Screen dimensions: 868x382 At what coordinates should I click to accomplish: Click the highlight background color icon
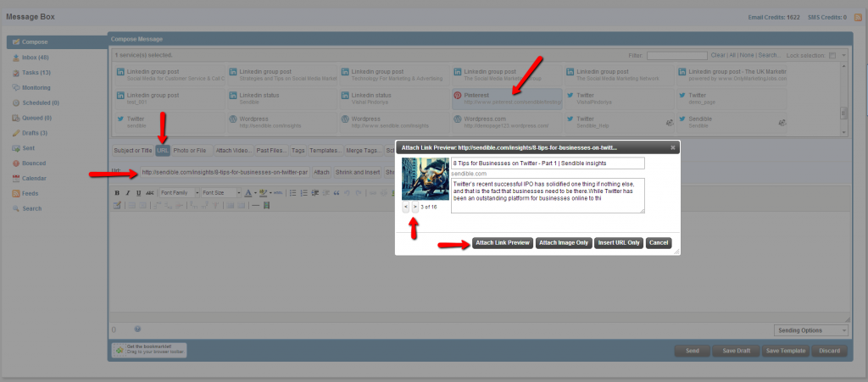pos(264,193)
